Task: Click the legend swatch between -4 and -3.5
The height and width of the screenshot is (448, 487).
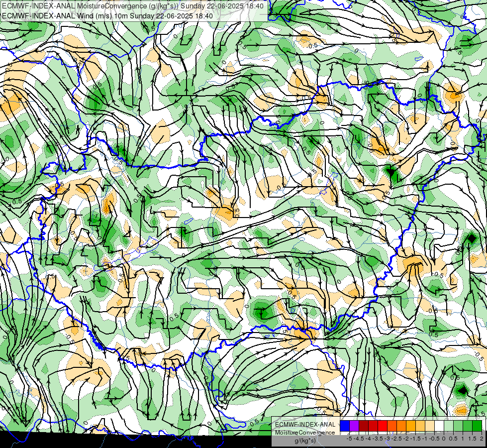Action: pyautogui.click(x=373, y=426)
